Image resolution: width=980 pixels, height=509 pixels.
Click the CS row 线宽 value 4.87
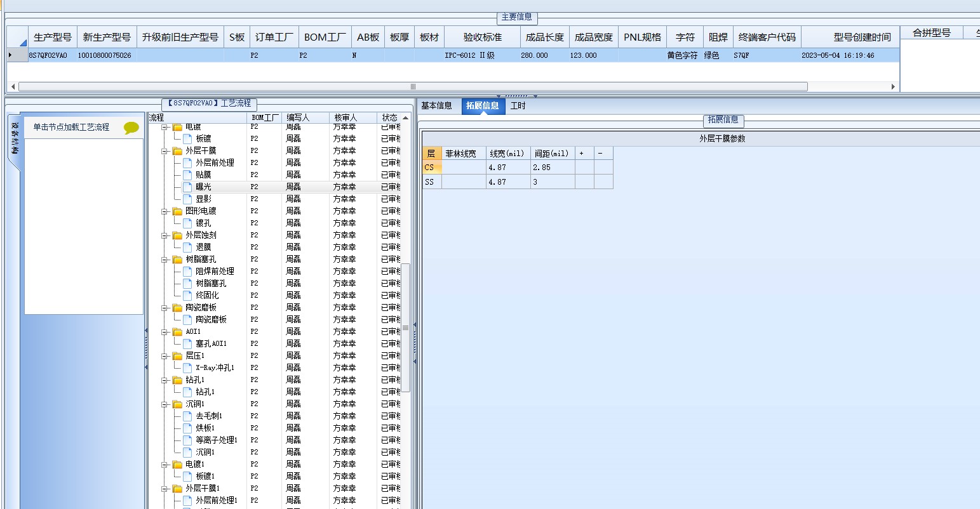pos(508,168)
